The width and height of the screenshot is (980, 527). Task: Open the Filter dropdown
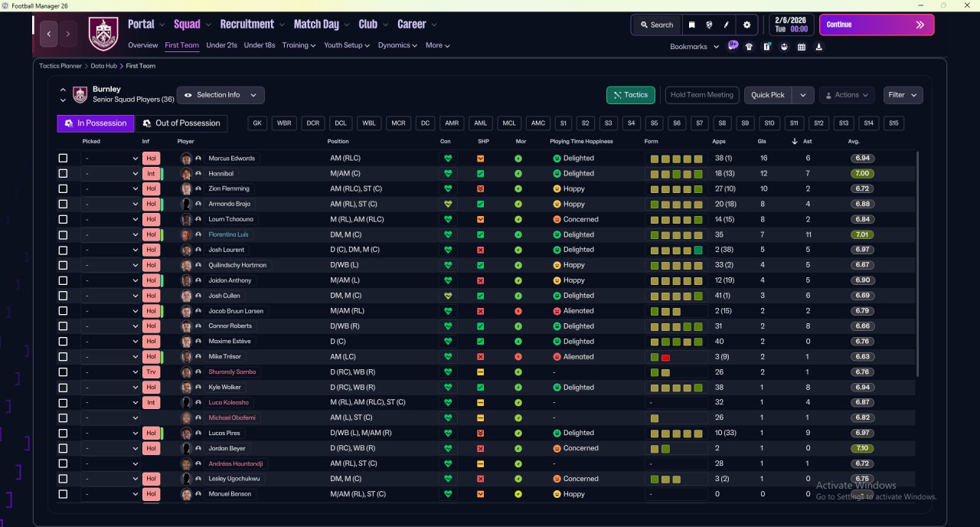click(903, 95)
